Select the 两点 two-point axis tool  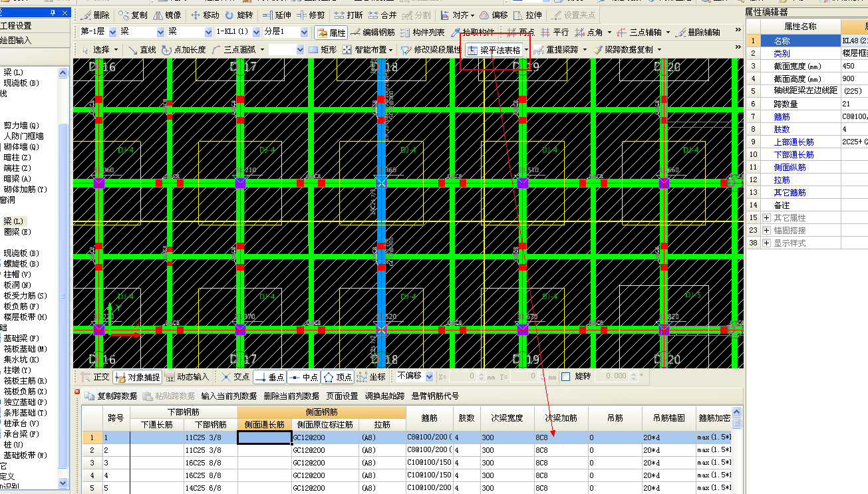[520, 32]
